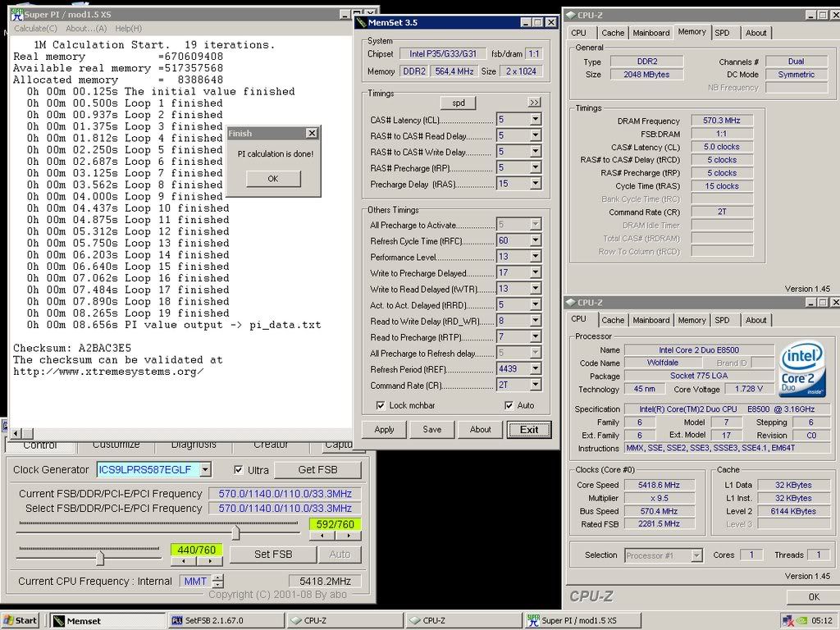Open Command Rate (CR) dropdown in MemSet
This screenshot has width=840, height=630.
coord(535,385)
